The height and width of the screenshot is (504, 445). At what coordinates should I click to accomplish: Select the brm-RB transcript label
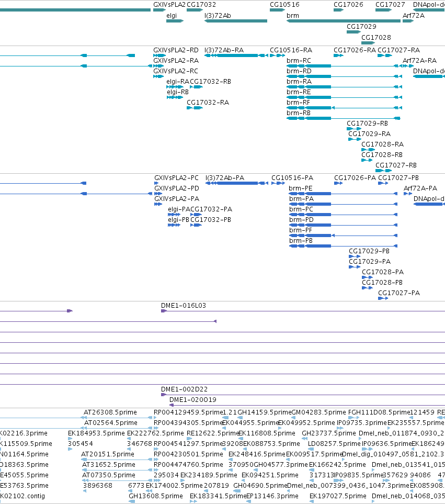tap(299, 113)
